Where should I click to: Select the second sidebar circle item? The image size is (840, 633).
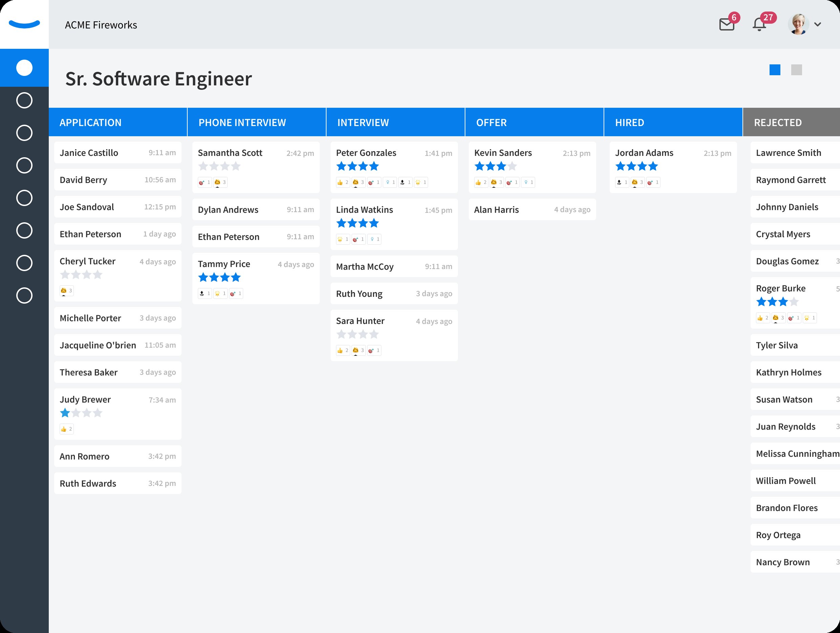tap(24, 100)
